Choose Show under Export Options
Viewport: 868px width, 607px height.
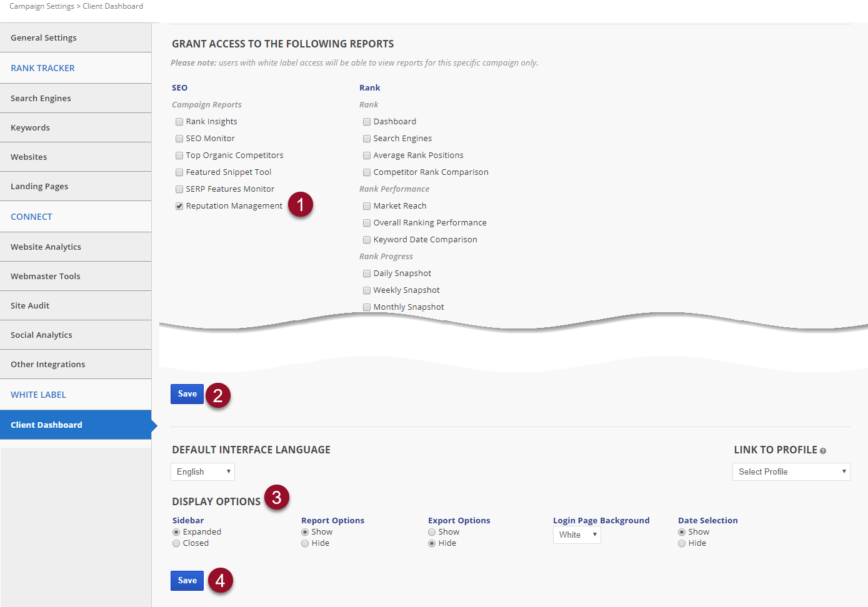[x=432, y=532]
